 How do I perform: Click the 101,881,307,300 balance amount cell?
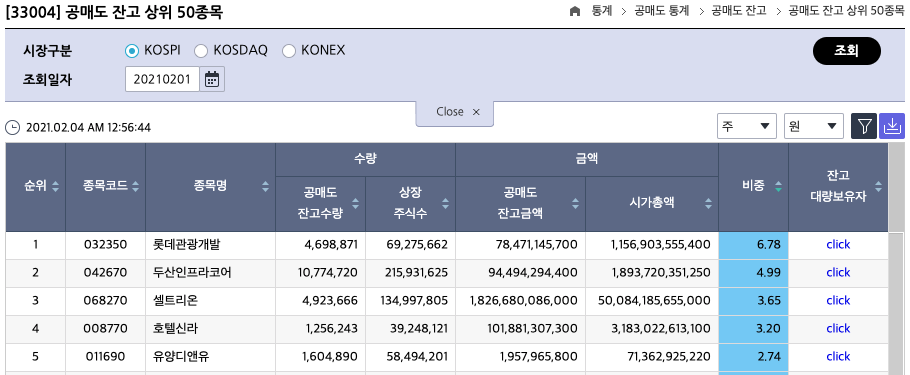pyautogui.click(x=521, y=329)
